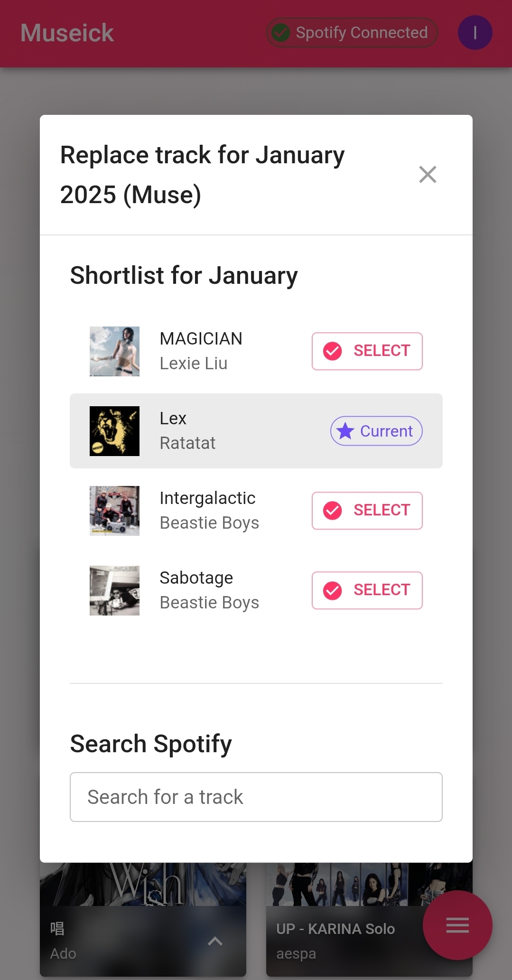512x980 pixels.
Task: Open the user avatar menu
Action: click(x=475, y=33)
